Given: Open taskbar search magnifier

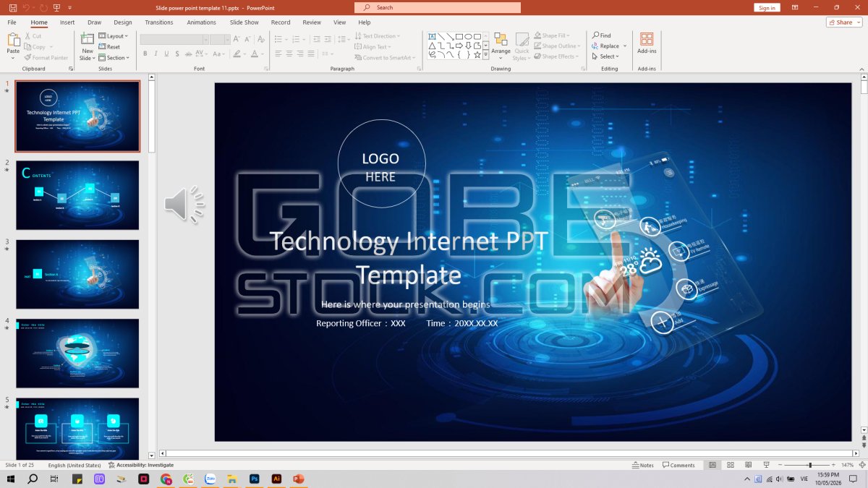Looking at the screenshot, I should tap(33, 479).
